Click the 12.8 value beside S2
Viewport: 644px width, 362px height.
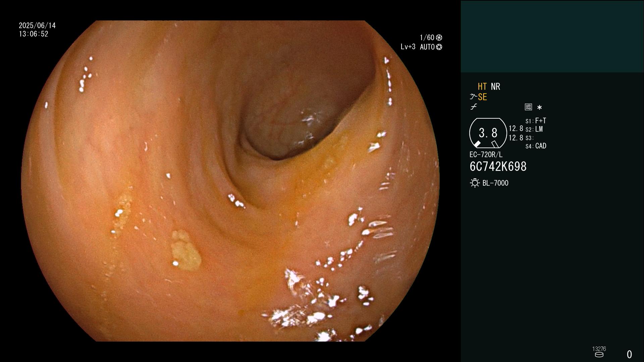coord(516,128)
